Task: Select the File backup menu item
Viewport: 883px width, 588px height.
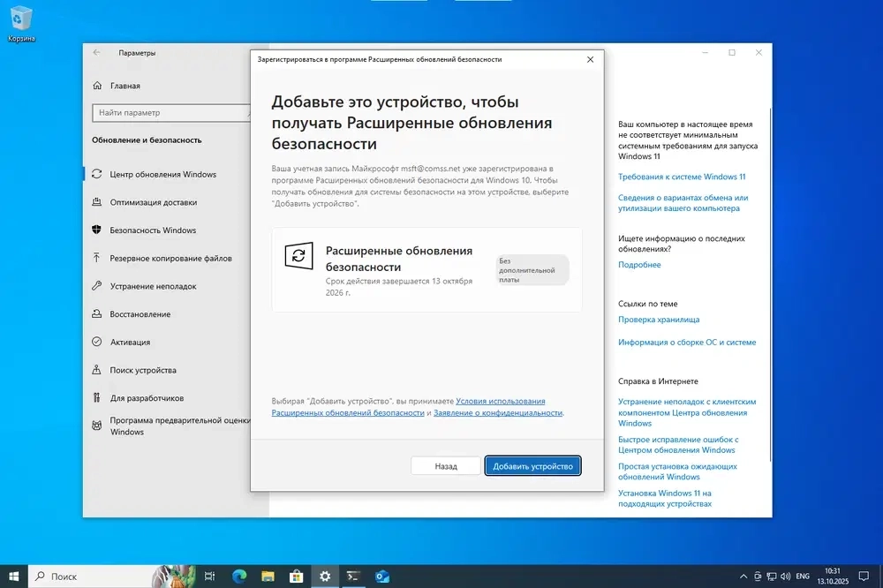Action: click(x=170, y=259)
